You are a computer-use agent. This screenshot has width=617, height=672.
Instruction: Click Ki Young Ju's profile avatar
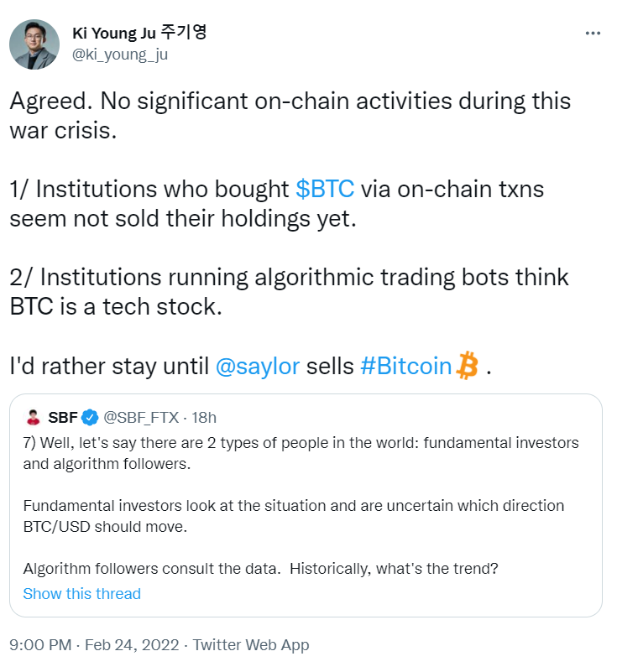tap(34, 44)
